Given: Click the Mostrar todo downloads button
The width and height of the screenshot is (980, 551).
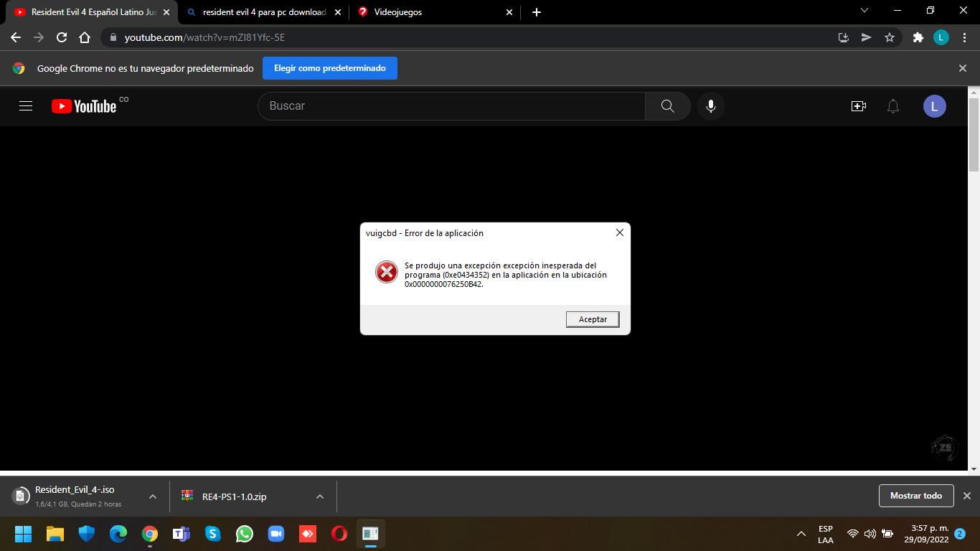Looking at the screenshot, I should [x=915, y=496].
